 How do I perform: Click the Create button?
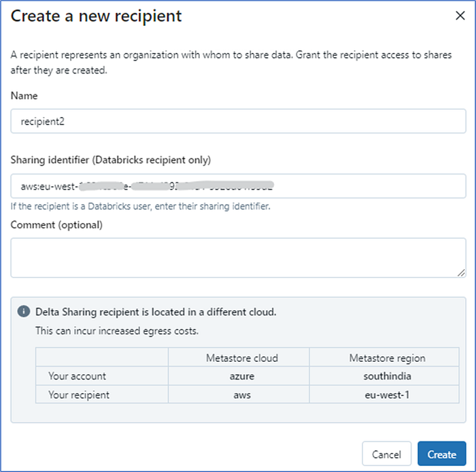(x=441, y=454)
